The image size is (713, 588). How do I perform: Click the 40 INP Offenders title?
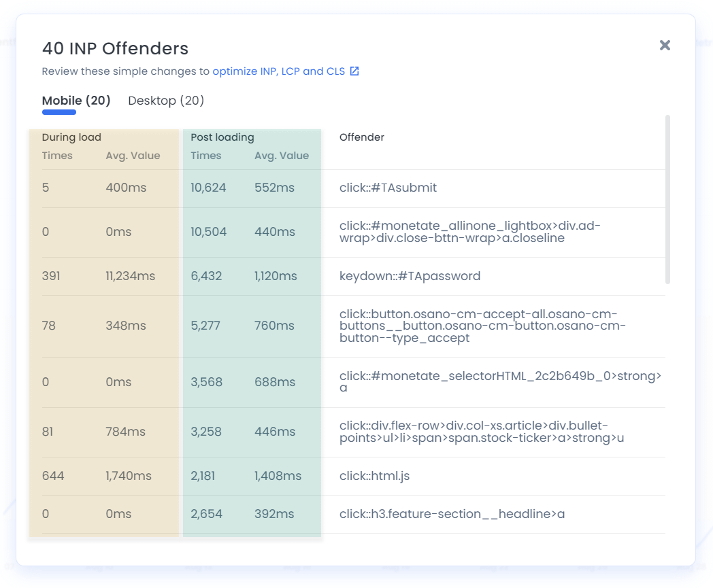(115, 48)
